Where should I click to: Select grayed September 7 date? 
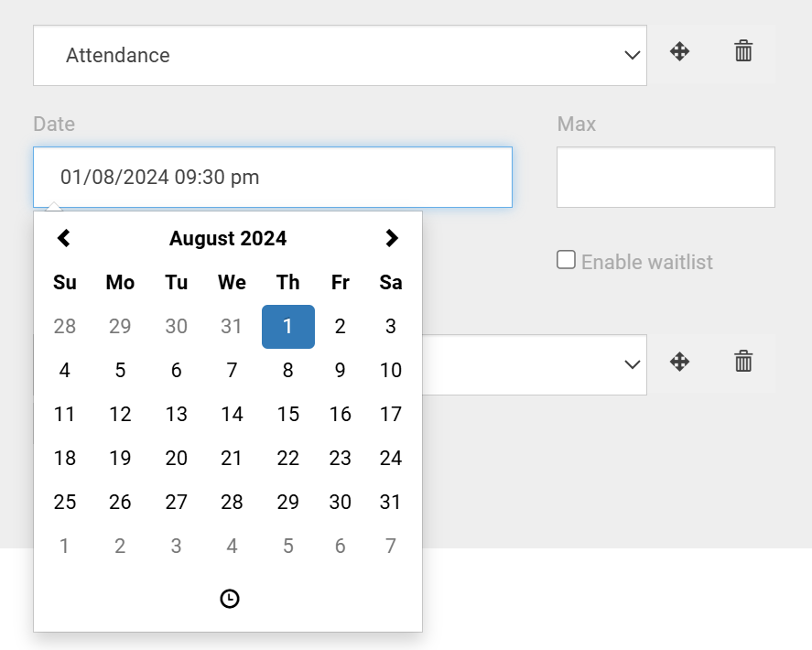[391, 547]
